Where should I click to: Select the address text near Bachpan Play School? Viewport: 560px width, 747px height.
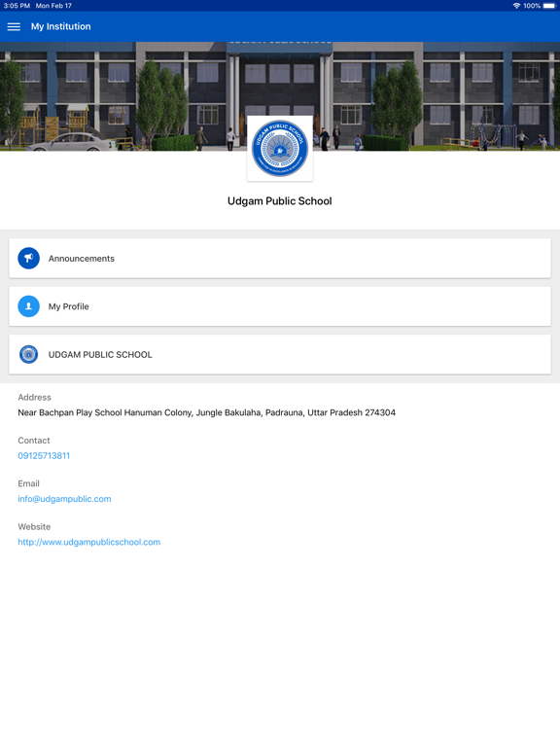tap(207, 412)
